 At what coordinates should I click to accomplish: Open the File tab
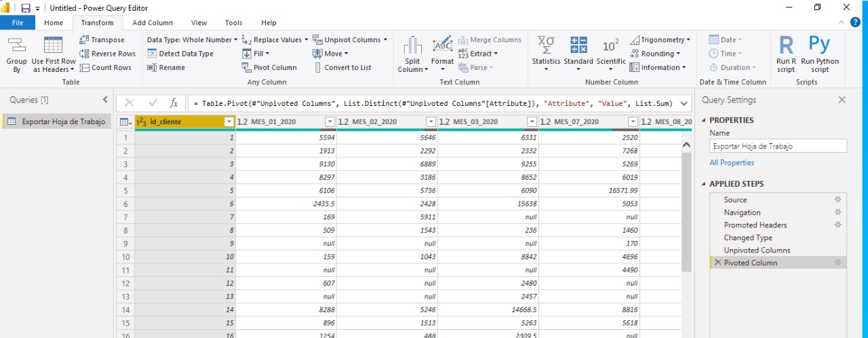point(18,22)
